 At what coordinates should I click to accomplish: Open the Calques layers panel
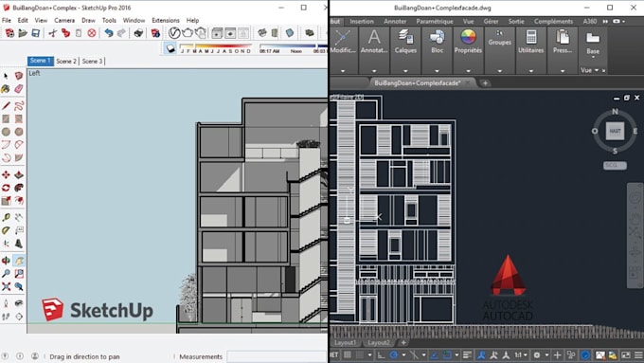405,42
